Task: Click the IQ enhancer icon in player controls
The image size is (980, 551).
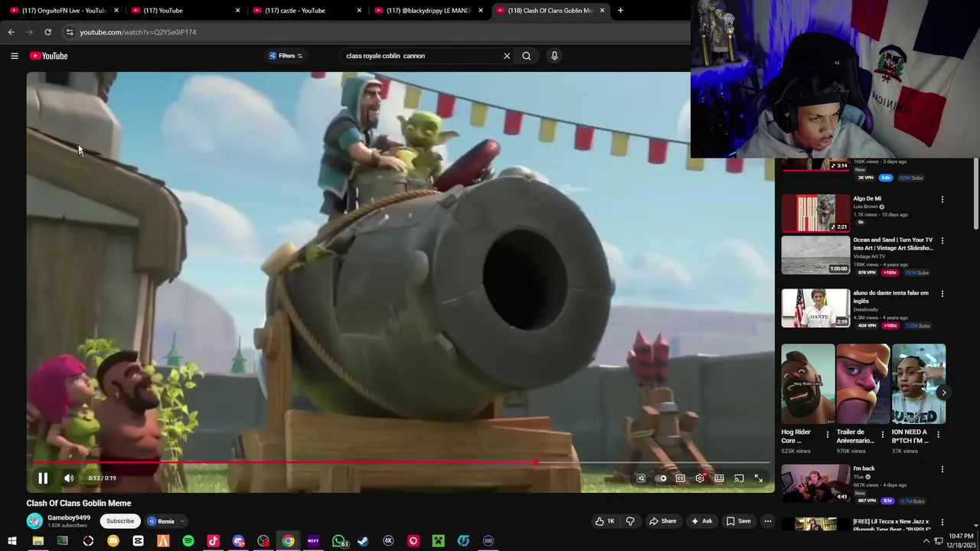Action: coord(641,478)
